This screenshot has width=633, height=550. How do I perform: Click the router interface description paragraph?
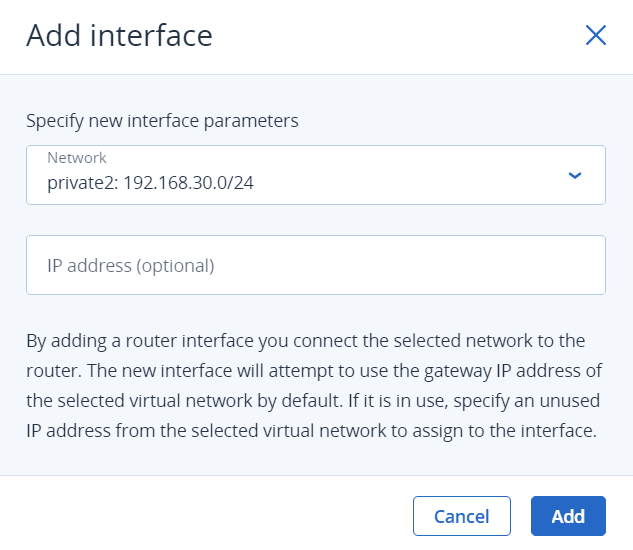click(x=314, y=386)
